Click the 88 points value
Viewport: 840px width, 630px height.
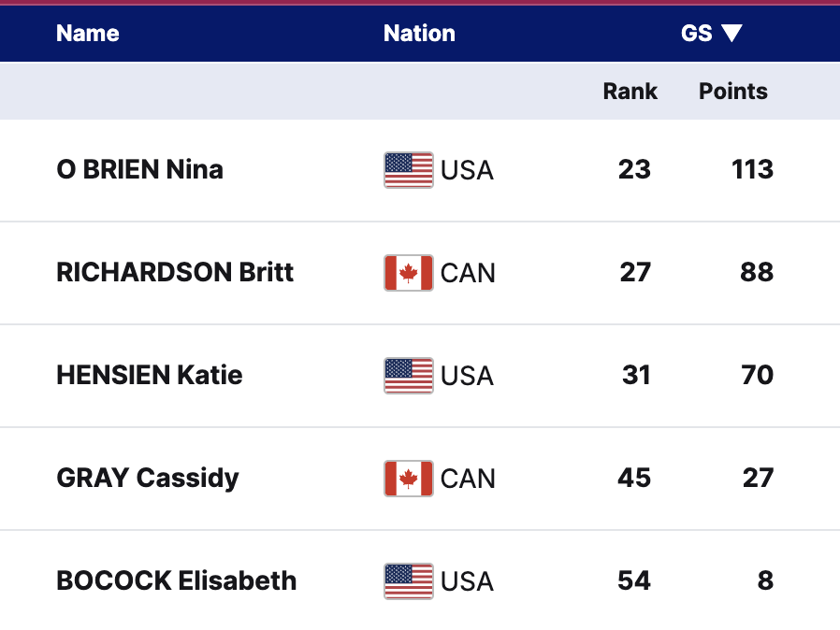coord(757,273)
